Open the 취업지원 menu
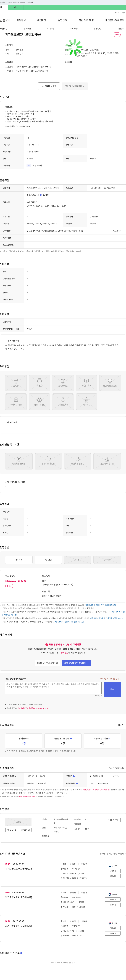126x980 pixels. coord(42,20)
